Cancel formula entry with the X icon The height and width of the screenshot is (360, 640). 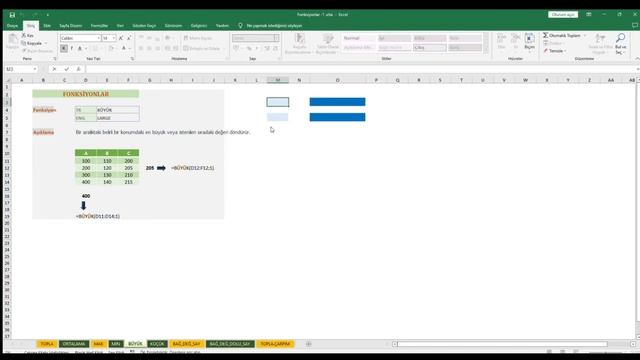(x=54, y=69)
